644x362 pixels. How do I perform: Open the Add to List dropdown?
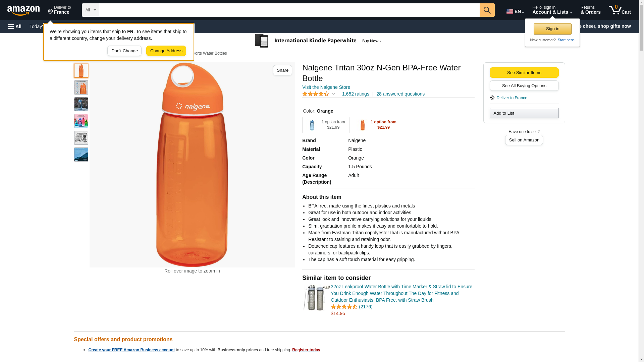click(524, 113)
